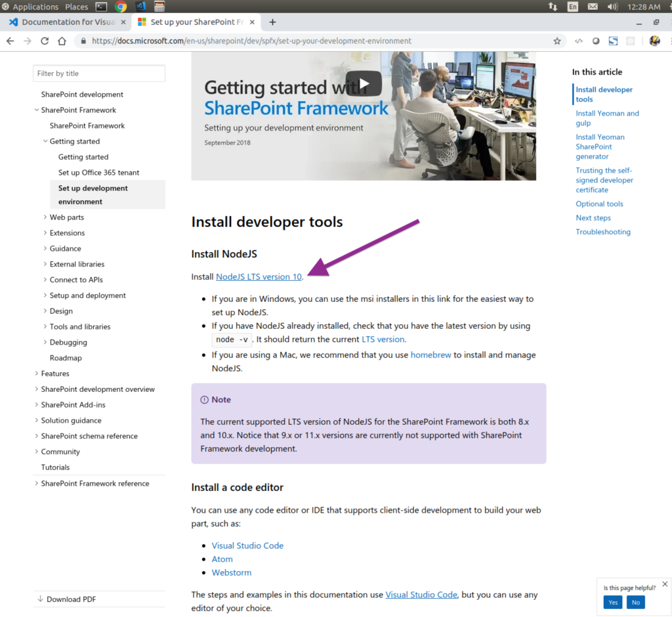The height and width of the screenshot is (617, 672).
Task: Expand the Debugging node
Action: (45, 342)
